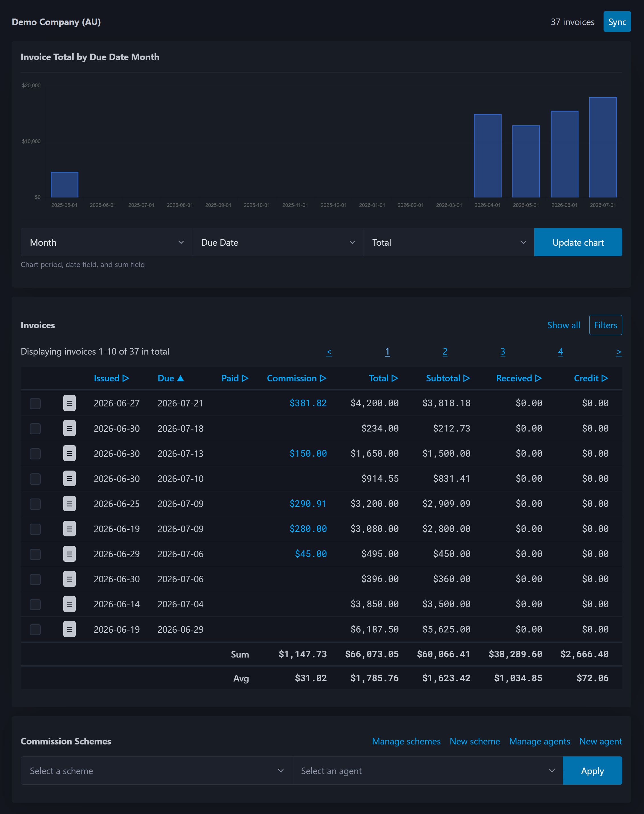Go to invoices page 4
The height and width of the screenshot is (814, 644).
pyautogui.click(x=561, y=351)
